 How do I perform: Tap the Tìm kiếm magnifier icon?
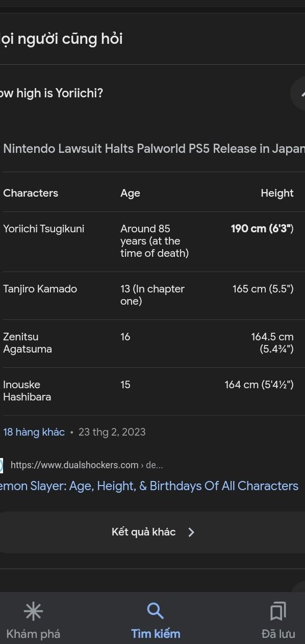coord(155,610)
